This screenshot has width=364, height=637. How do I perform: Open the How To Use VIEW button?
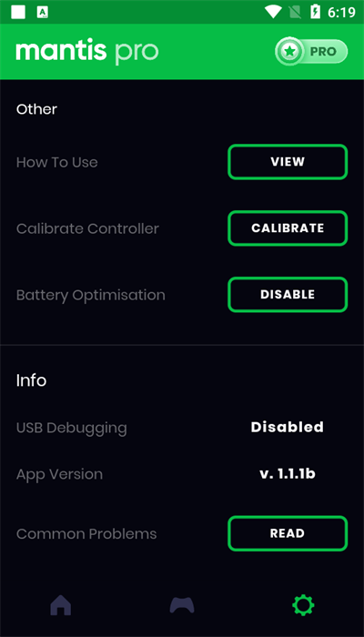coord(288,162)
